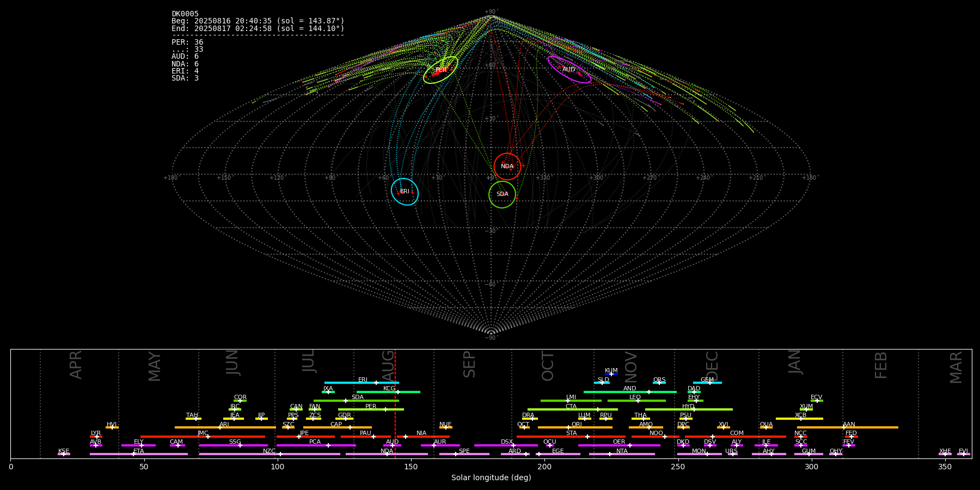Click the AND shower bar in timeline
This screenshot has width=980, height=490.
click(630, 392)
